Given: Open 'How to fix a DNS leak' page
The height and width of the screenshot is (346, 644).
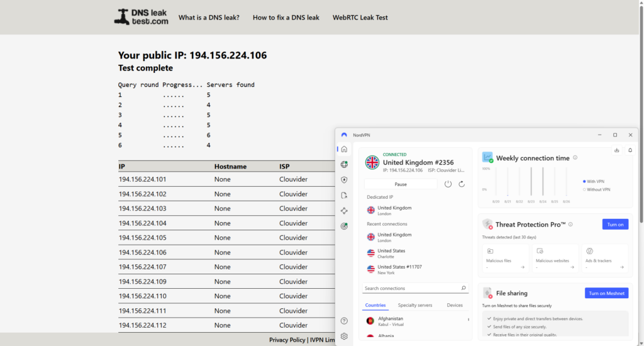Looking at the screenshot, I should (286, 18).
